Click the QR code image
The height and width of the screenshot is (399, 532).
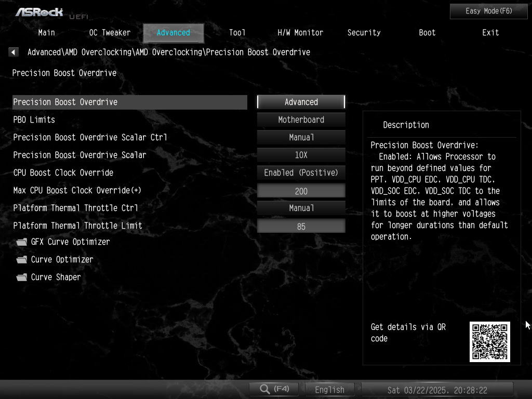[489, 342]
